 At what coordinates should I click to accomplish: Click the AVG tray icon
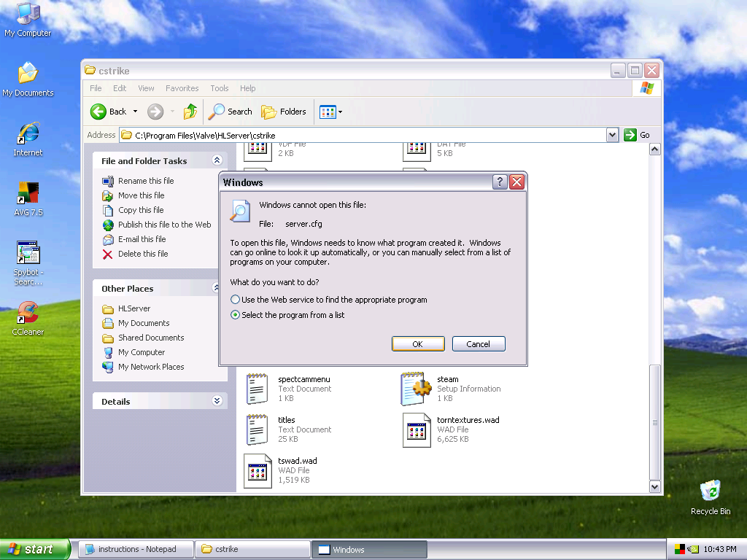679,549
